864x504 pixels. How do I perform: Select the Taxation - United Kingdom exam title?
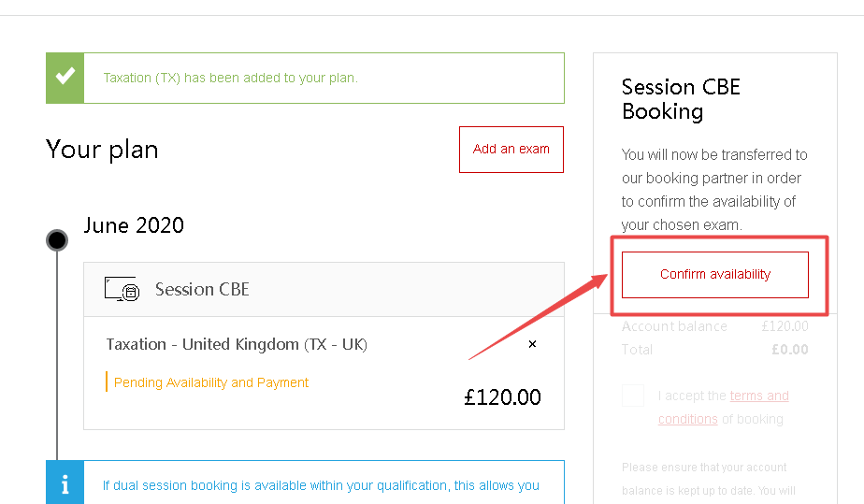point(237,344)
